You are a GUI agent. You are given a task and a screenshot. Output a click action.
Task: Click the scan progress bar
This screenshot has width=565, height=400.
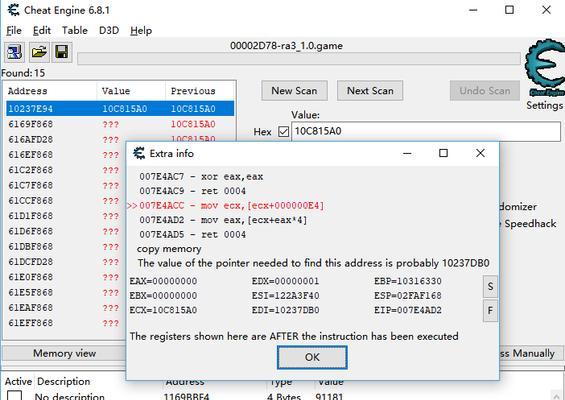[299, 59]
